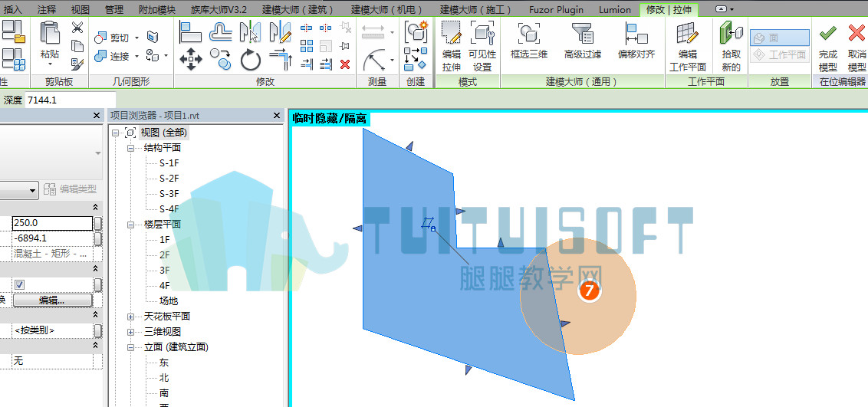Click the Edit Work Plane (编辑工作平面) icon

coord(688,33)
